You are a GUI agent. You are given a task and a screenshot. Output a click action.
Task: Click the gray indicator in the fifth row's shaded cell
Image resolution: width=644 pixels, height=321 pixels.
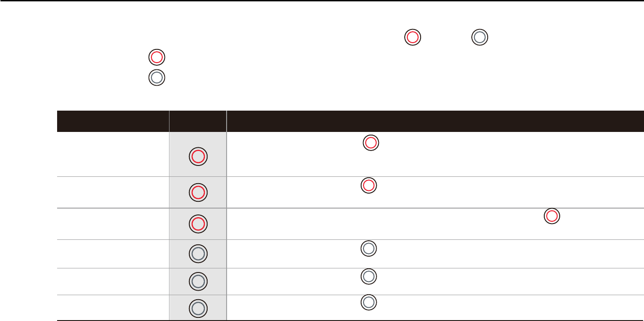pos(198,282)
